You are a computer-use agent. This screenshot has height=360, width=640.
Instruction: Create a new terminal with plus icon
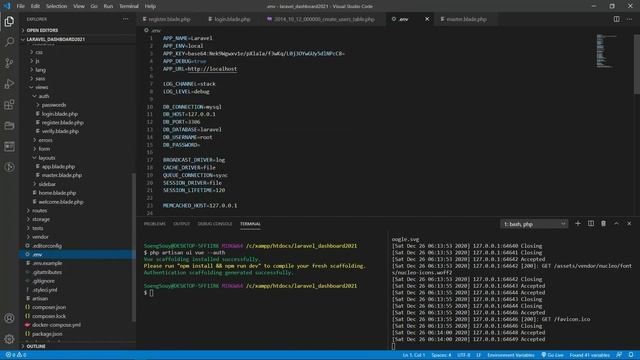pos(578,224)
